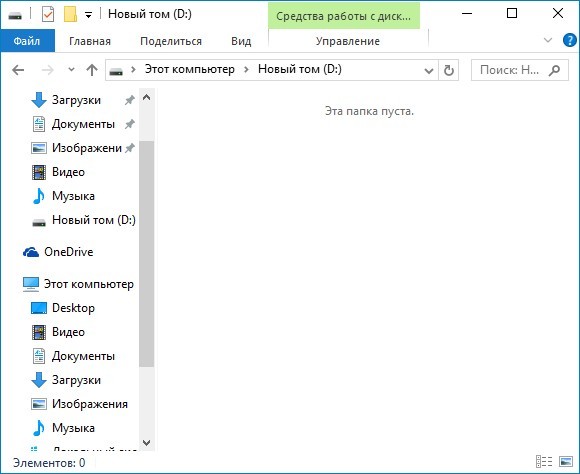Refresh the folder with the refresh button
This screenshot has height=474, width=580.
(449, 70)
